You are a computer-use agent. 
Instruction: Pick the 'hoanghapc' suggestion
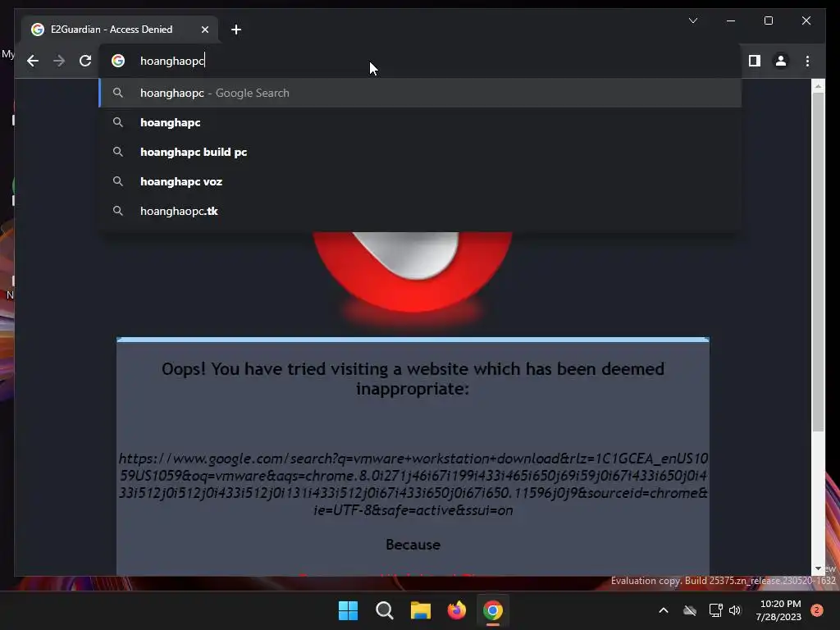point(420,123)
